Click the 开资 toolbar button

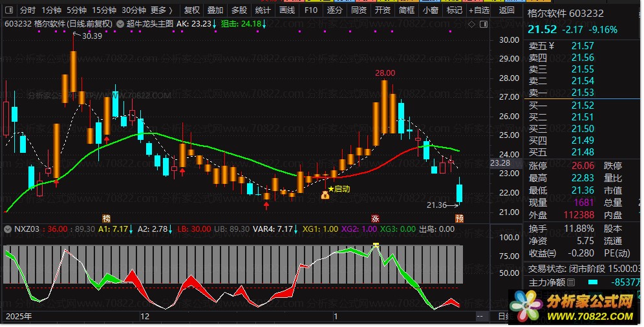pyautogui.click(x=382, y=10)
